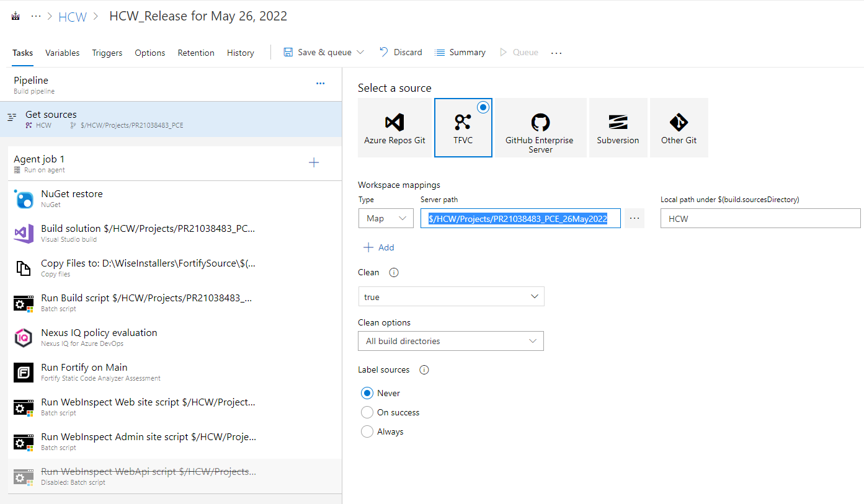Select the Never label sources option
The image size is (864, 504).
[367, 393]
